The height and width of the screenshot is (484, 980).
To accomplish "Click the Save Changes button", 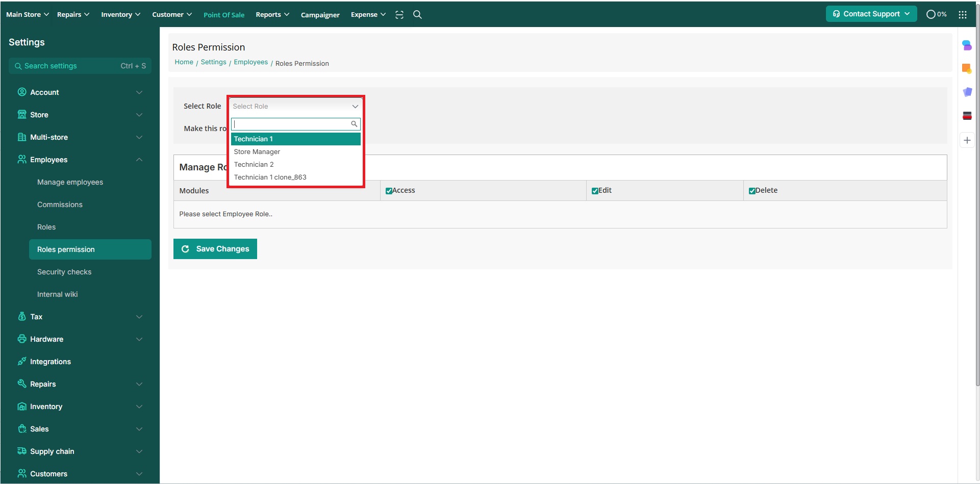I will click(x=215, y=249).
